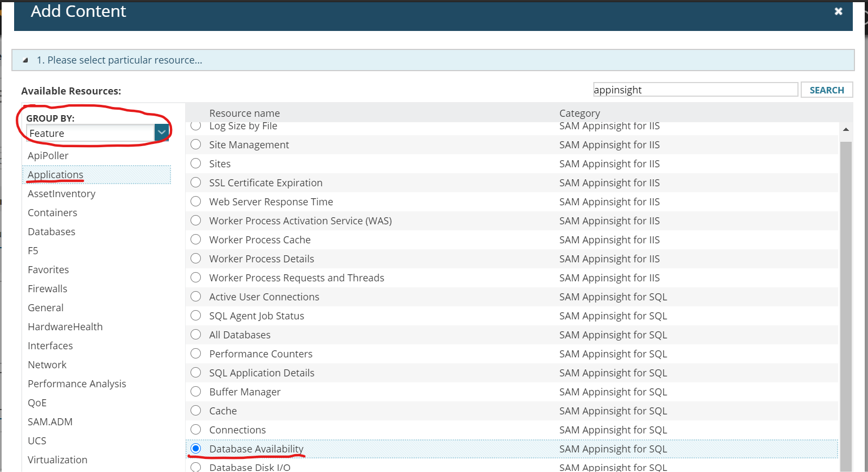
Task: Open the Group By Feature dropdown
Action: tap(162, 133)
